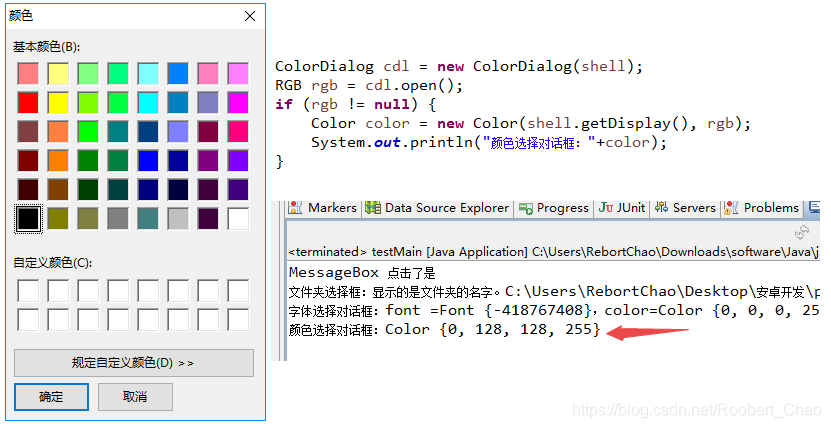This screenshot has width=831, height=428.
Task: Choose the bright cyan swatch in second row
Action: (x=148, y=103)
